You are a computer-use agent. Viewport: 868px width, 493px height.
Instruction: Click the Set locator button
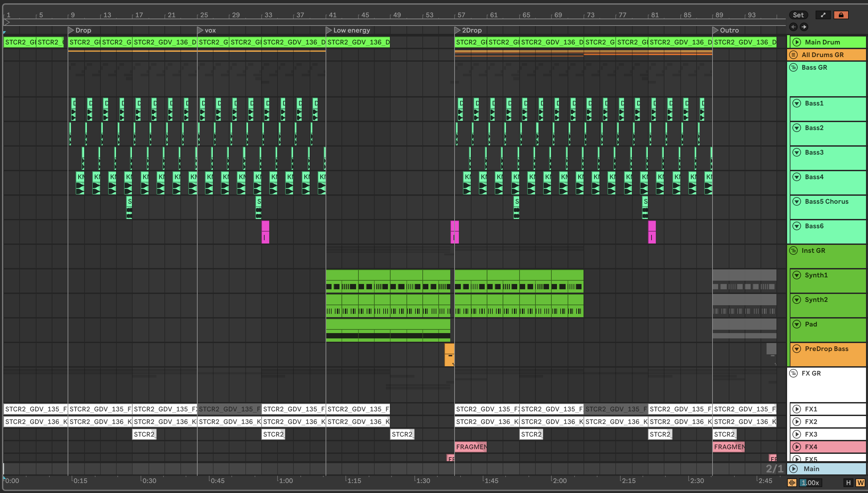click(798, 15)
